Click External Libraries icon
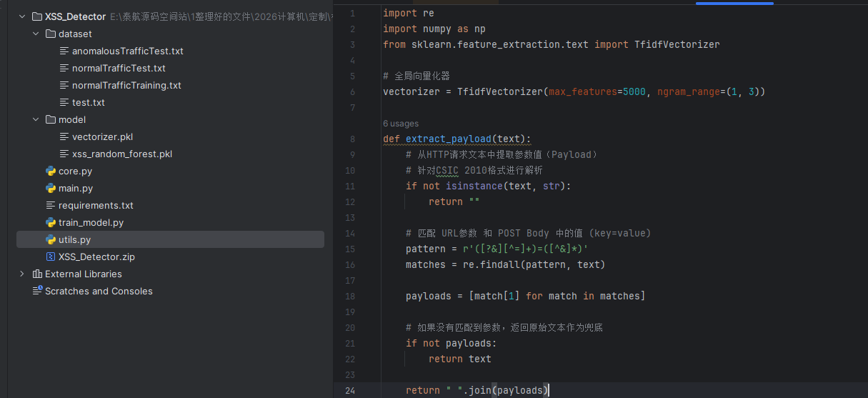This screenshot has width=868, height=398. 37,274
